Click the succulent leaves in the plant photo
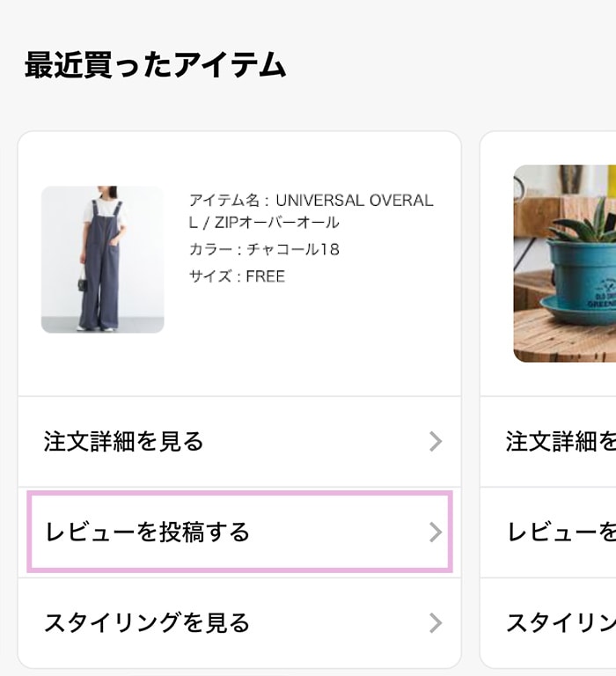This screenshot has width=616, height=676. (x=591, y=218)
